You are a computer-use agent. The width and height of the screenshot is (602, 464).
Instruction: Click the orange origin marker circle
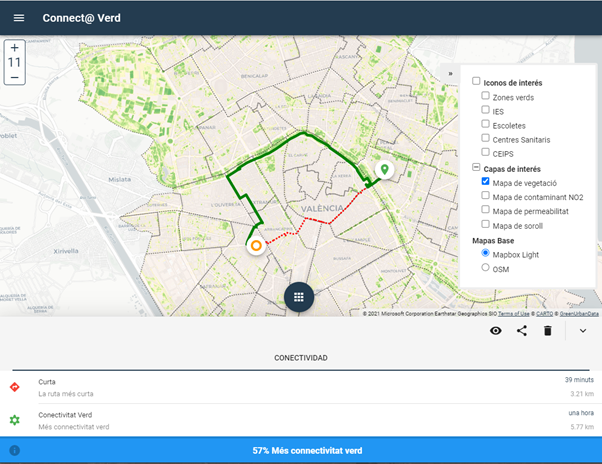click(256, 245)
